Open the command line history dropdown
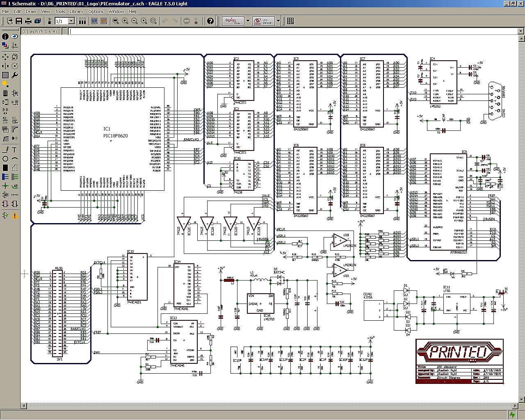 click(x=521, y=31)
